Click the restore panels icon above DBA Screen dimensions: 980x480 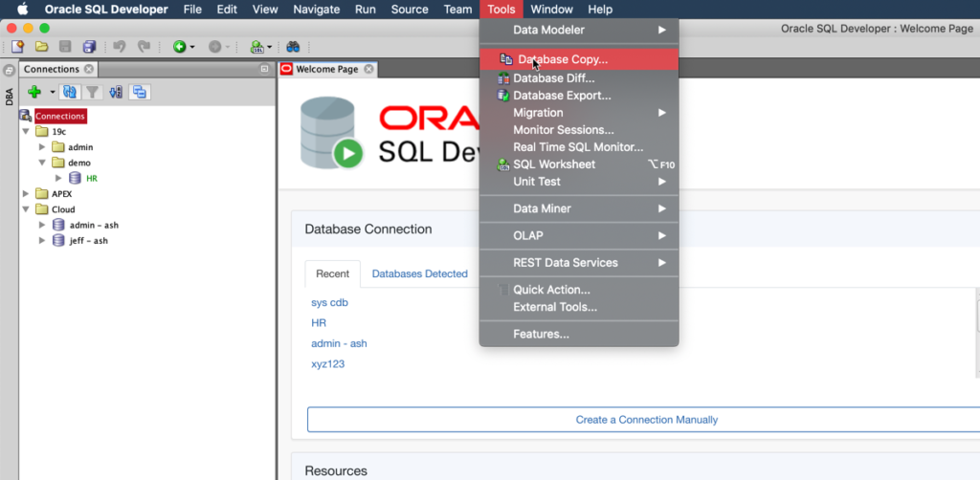(x=9, y=71)
